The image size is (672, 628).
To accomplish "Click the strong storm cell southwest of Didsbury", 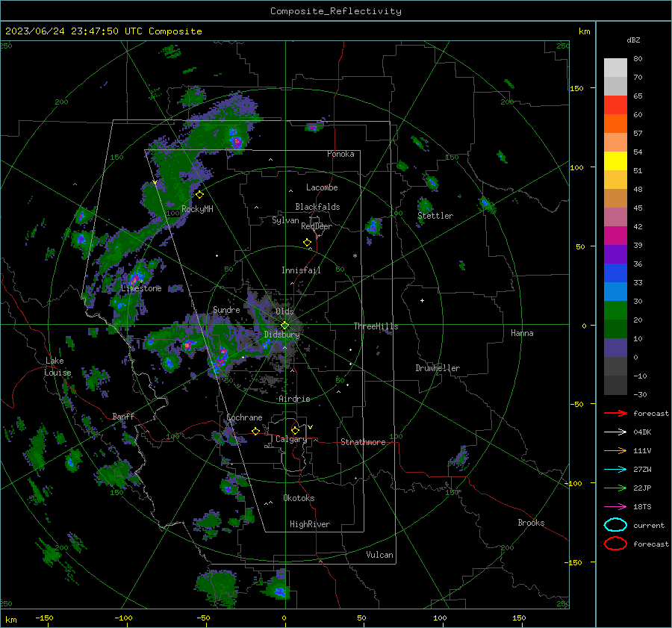I will point(221,359).
